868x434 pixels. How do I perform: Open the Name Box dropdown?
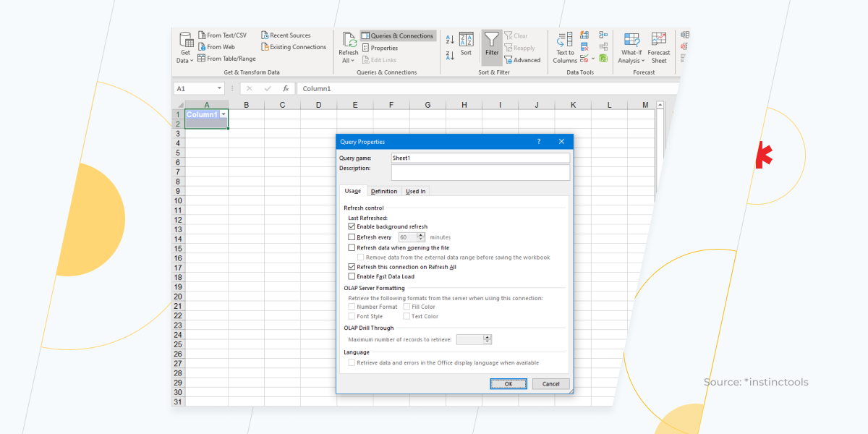tap(219, 88)
